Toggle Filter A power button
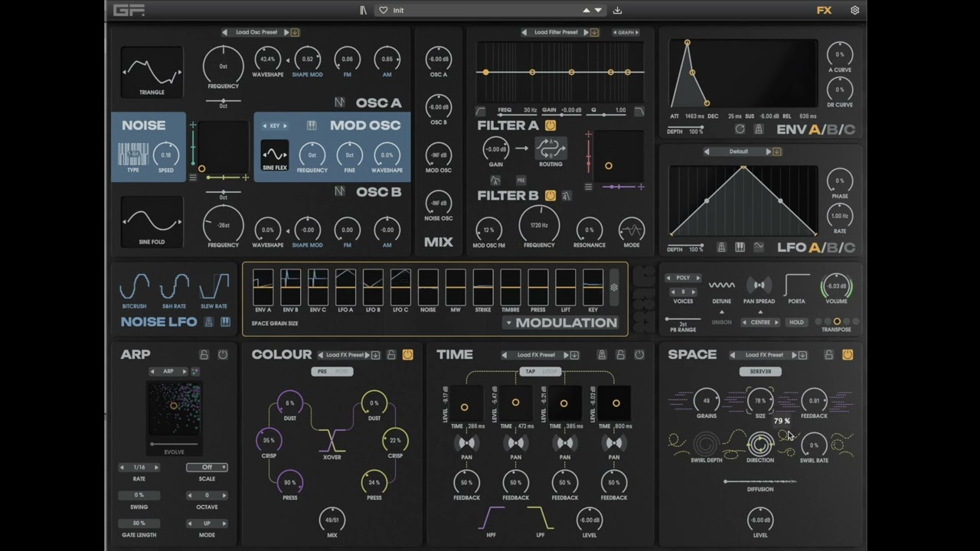The image size is (980, 551). click(550, 126)
